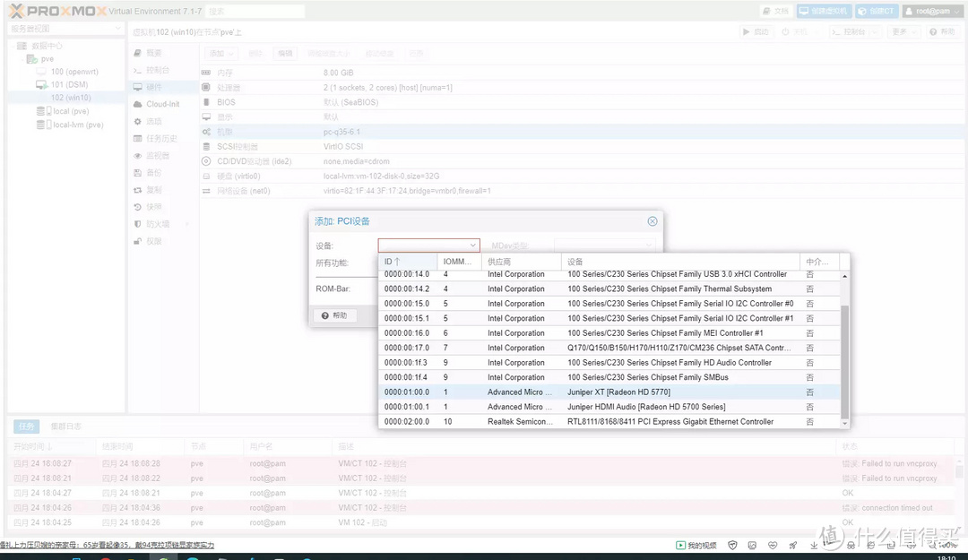Switch to the 任务 tasks tab
Image resolution: width=968 pixels, height=560 pixels.
tap(26, 426)
